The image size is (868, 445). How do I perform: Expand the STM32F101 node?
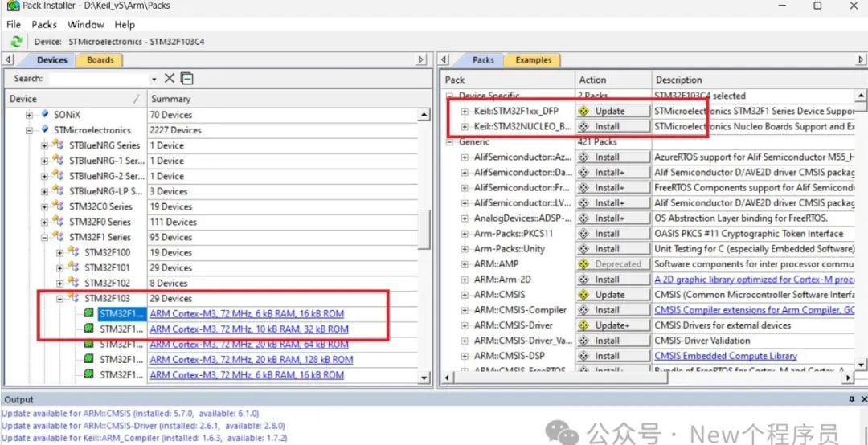[59, 268]
